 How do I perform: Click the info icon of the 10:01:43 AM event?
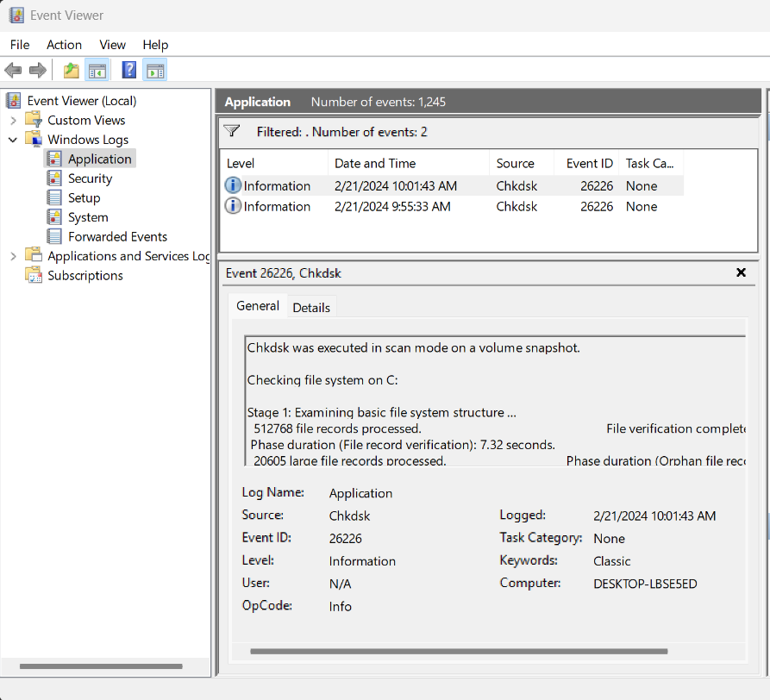coord(233,185)
